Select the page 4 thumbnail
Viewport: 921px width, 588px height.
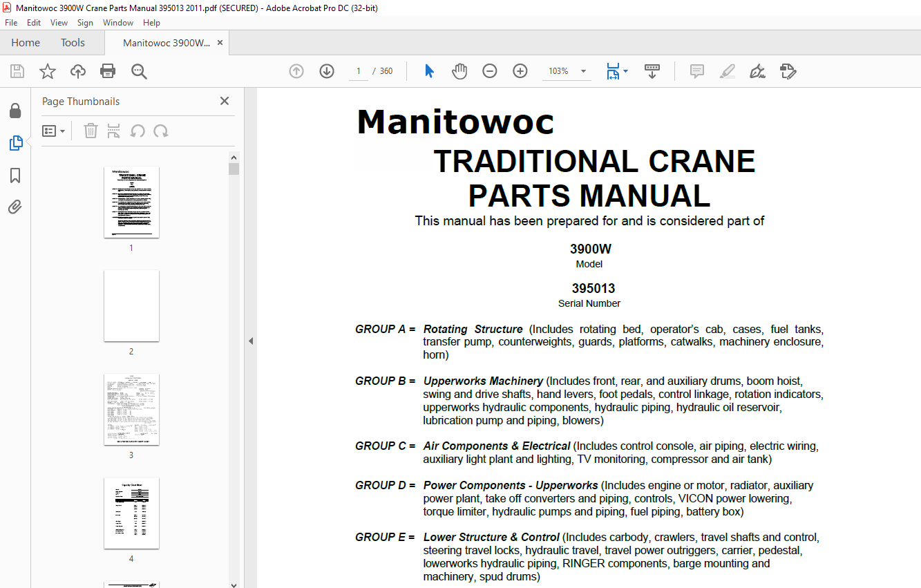(131, 513)
